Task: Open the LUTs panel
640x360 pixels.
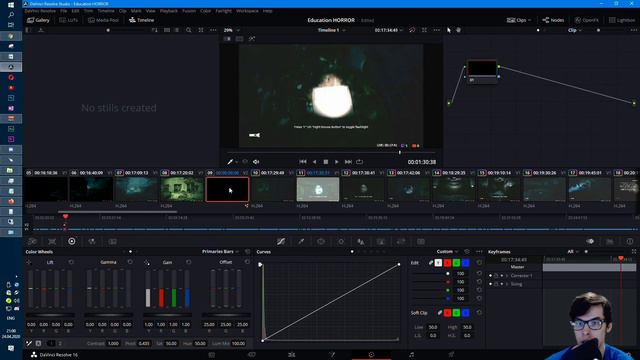Action: point(68,20)
